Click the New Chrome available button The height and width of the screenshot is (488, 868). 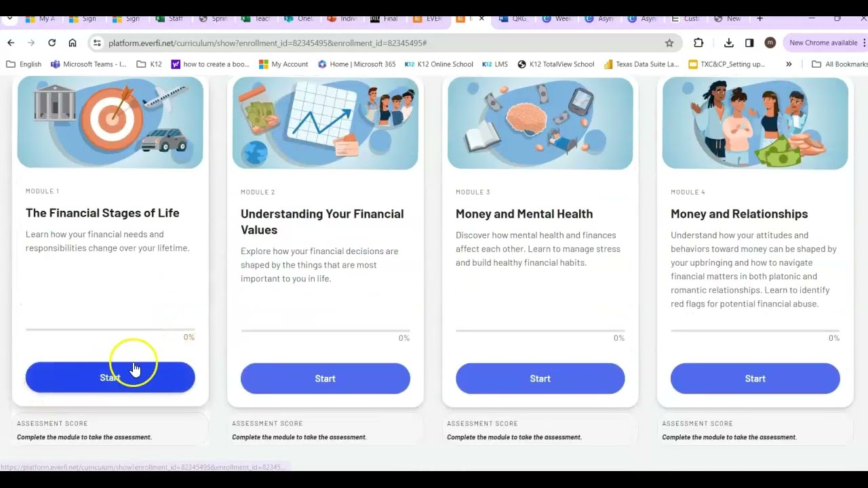tap(824, 43)
